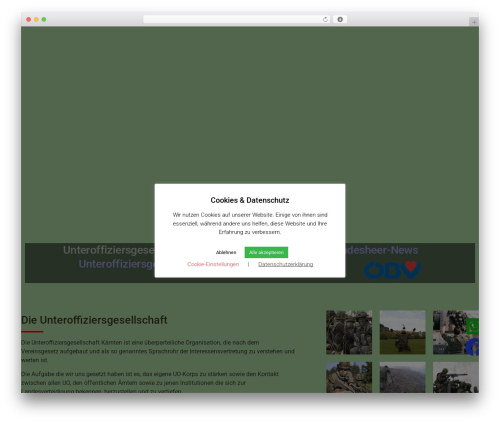Open the Datenschutzerklärung link
Image resolution: width=500 pixels, height=423 pixels.
(x=285, y=264)
